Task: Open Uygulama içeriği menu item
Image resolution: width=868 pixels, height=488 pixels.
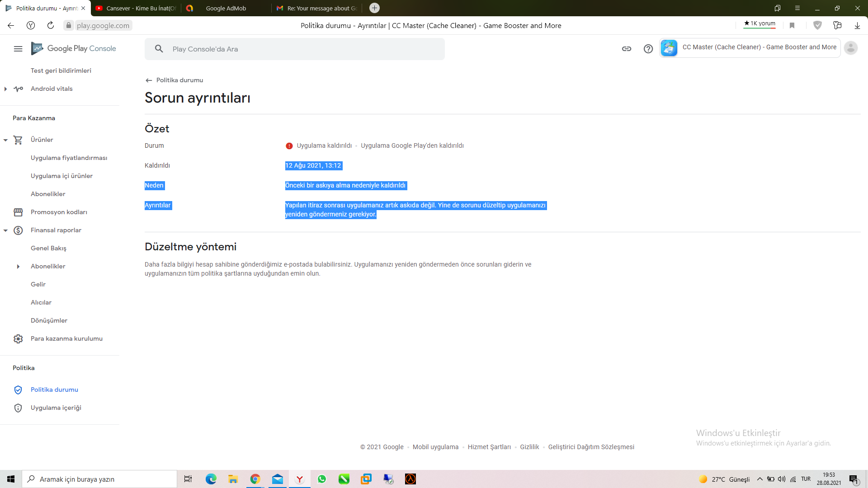Action: [x=56, y=408]
